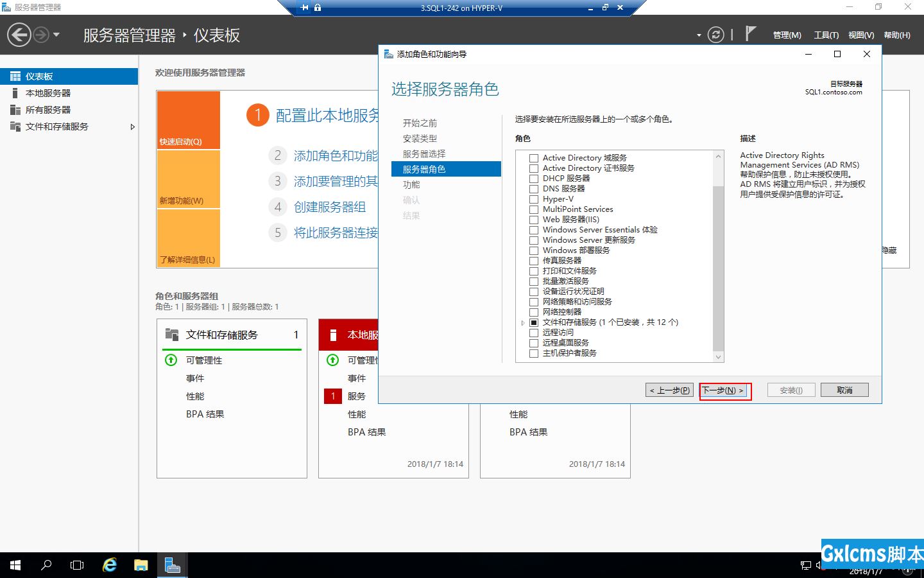Click the roles list scroll-down arrow
The width and height of the screenshot is (924, 578).
click(718, 357)
